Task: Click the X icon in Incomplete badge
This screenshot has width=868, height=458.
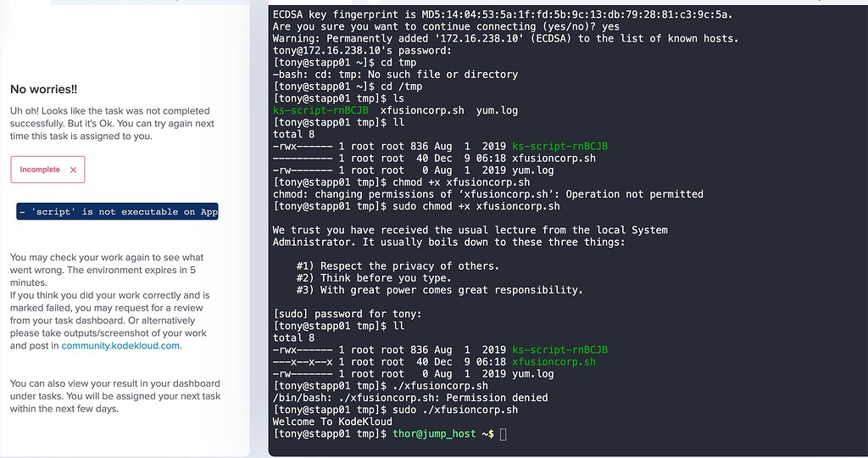Action: point(74,170)
